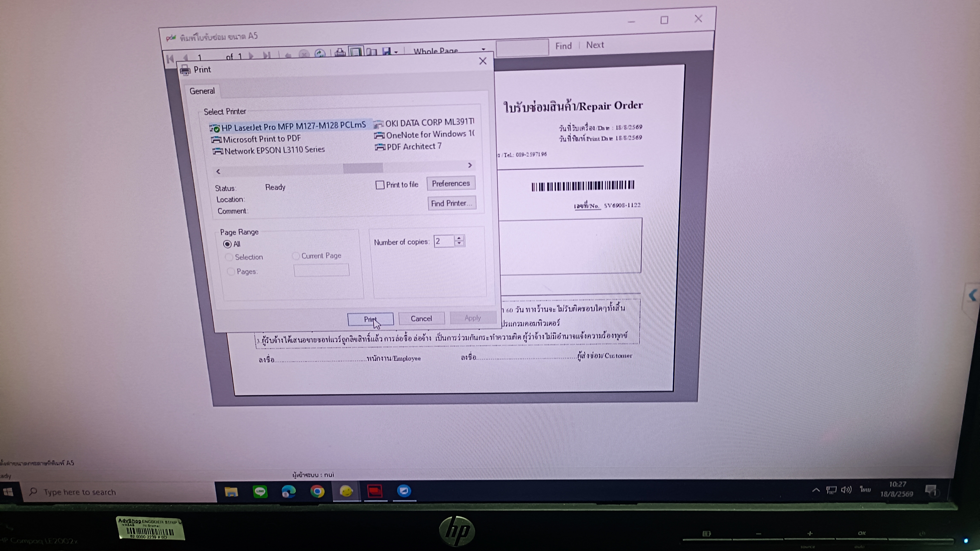Screen dimensions: 980x551
Task: Click the Print button in dialog
Action: pyautogui.click(x=370, y=319)
